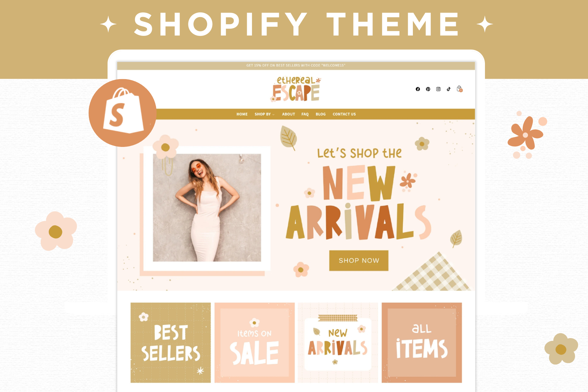Screen dimensions: 588x392
Task: Open the Contact Us page
Action: [344, 114]
